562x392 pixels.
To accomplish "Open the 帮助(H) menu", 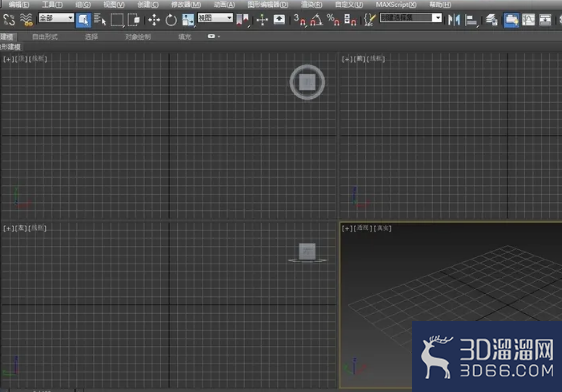I will pyautogui.click(x=440, y=5).
